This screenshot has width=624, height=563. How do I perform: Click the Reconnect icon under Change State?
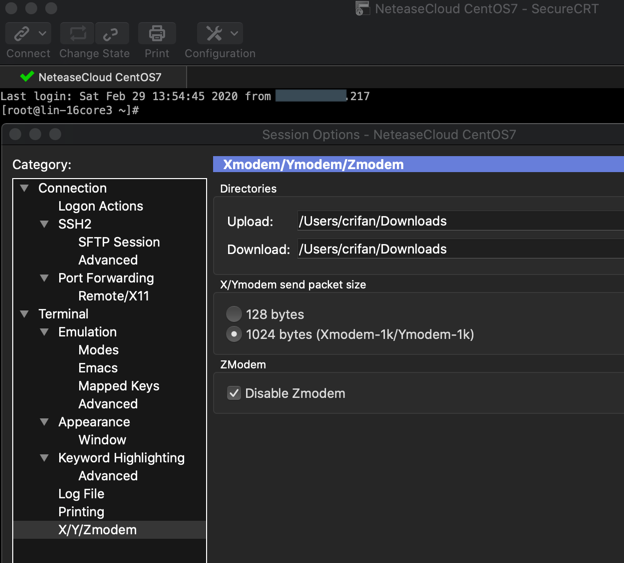point(77,34)
